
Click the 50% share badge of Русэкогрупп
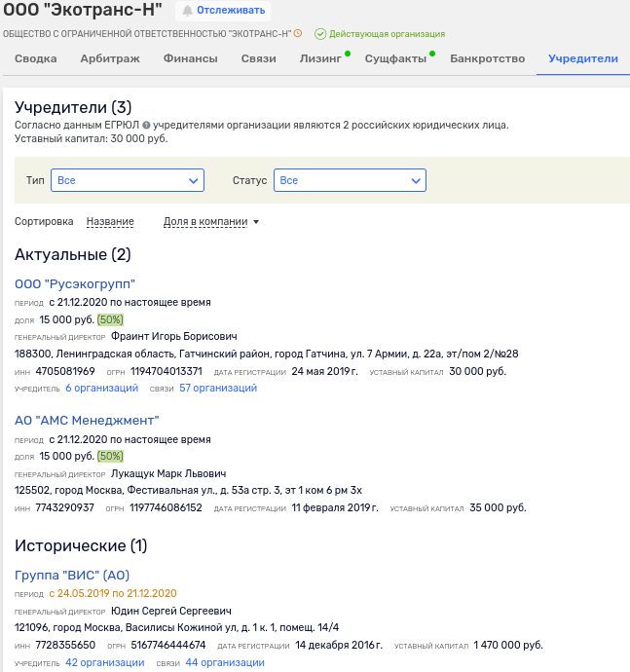(x=110, y=320)
